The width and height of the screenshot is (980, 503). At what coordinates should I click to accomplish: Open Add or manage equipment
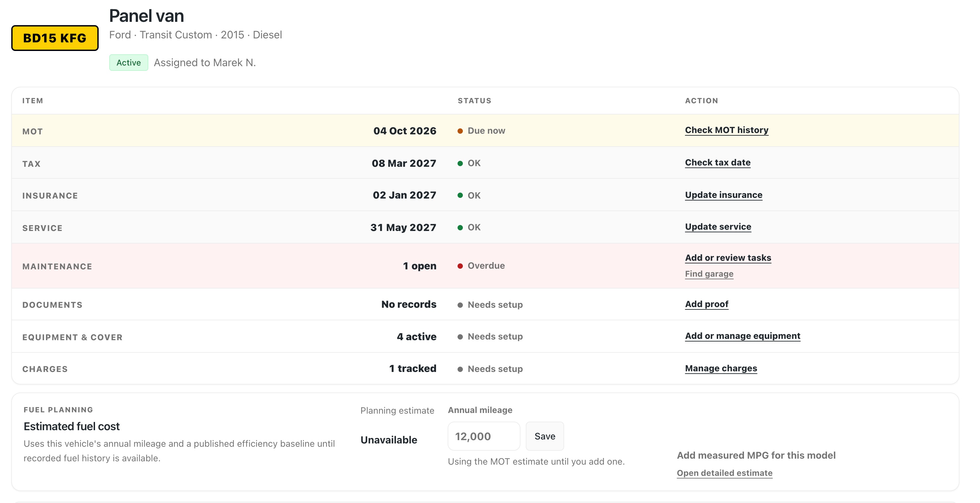click(x=743, y=336)
